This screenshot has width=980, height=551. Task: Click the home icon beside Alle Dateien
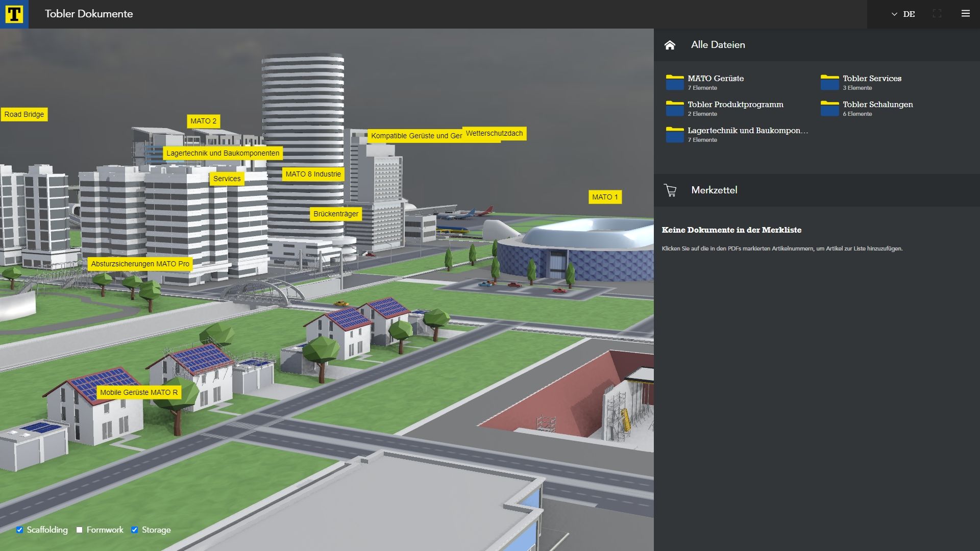tap(670, 45)
